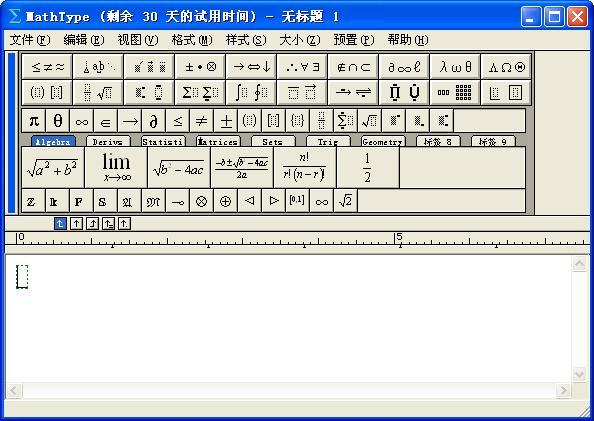Insert superscript template from small bar
Image resolution: width=594 pixels, height=421 pixels.
click(393, 121)
